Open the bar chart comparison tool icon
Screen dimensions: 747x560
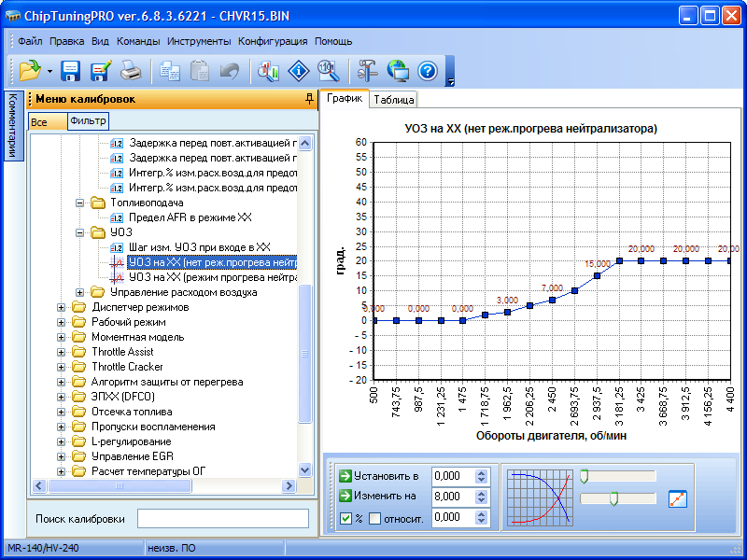click(x=269, y=70)
